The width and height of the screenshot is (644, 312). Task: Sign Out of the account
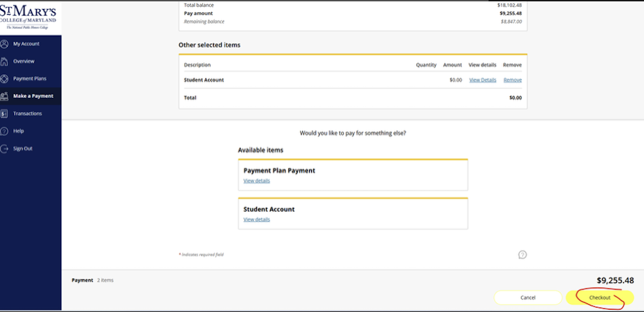(x=23, y=149)
